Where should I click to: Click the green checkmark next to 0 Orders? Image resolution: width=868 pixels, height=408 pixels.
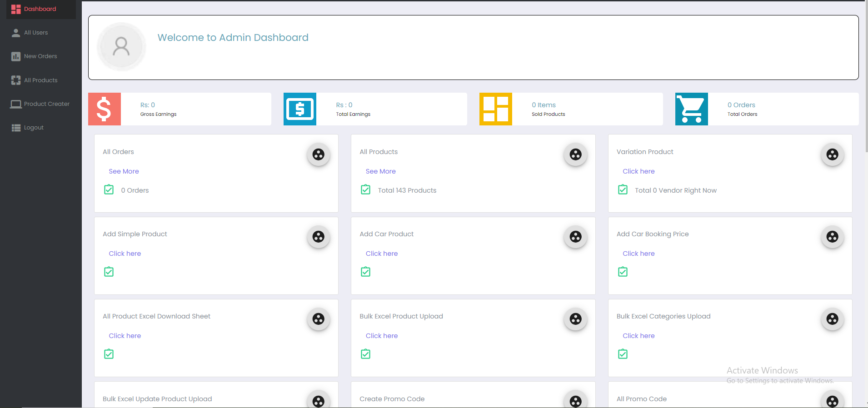point(109,190)
